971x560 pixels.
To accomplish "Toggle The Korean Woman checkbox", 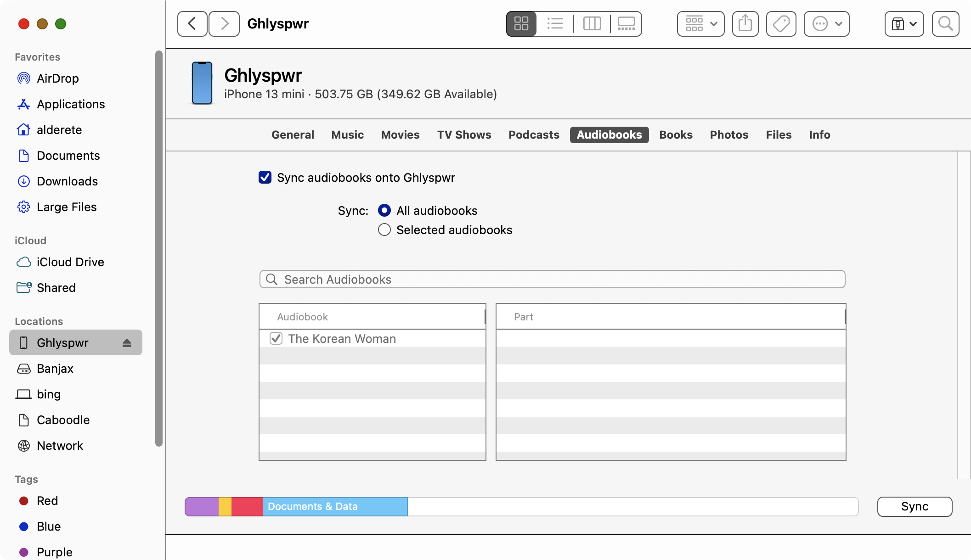I will pyautogui.click(x=276, y=338).
